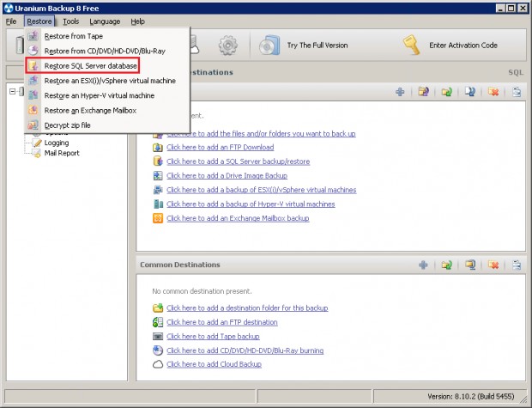Collapse the backup tree root node
Screen dimensions: 532x408
click(x=13, y=91)
